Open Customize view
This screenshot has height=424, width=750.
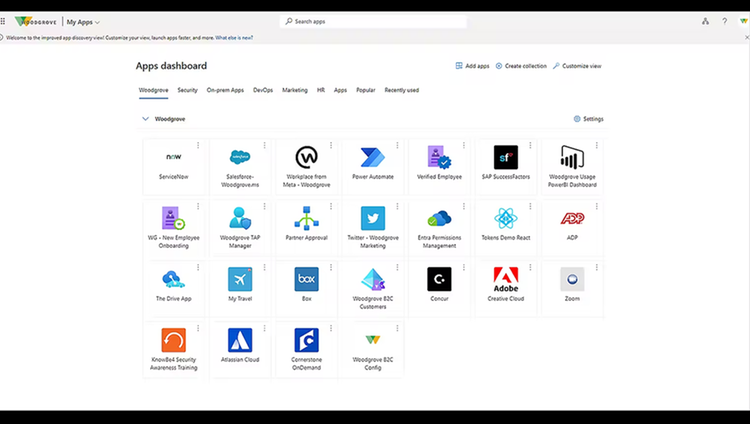pyautogui.click(x=577, y=66)
